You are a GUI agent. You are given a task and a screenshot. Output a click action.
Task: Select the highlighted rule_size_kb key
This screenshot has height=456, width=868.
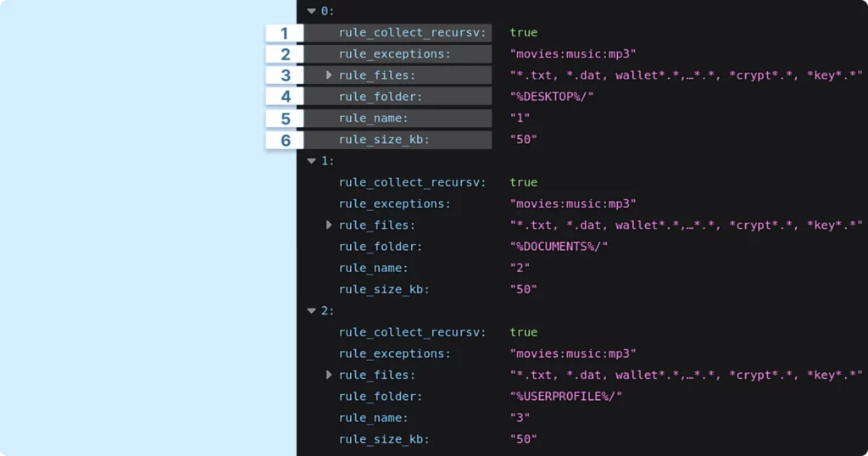coord(384,140)
